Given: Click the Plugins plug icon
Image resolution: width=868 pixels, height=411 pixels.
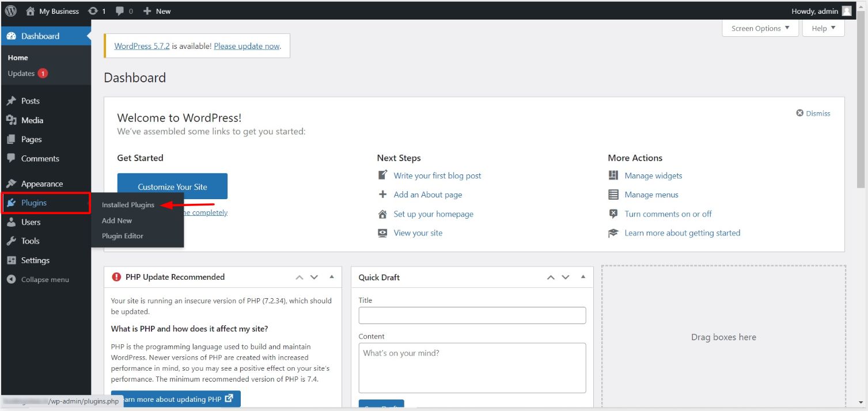Looking at the screenshot, I should point(12,203).
